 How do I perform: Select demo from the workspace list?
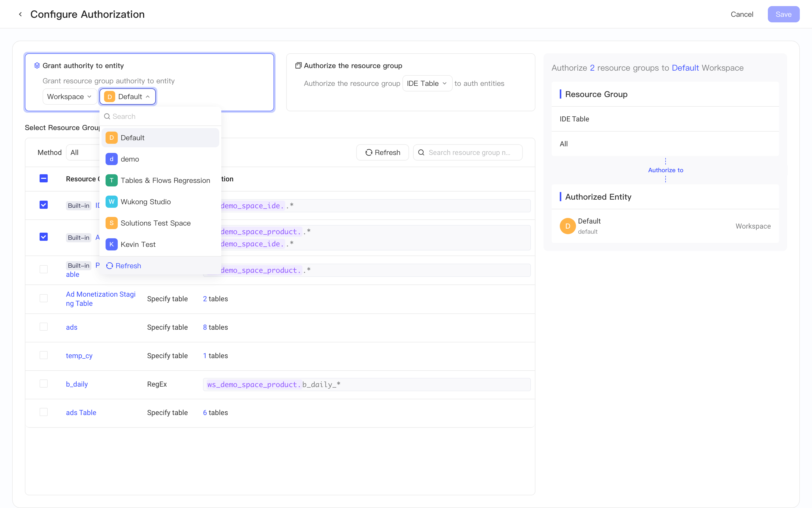coord(160,159)
